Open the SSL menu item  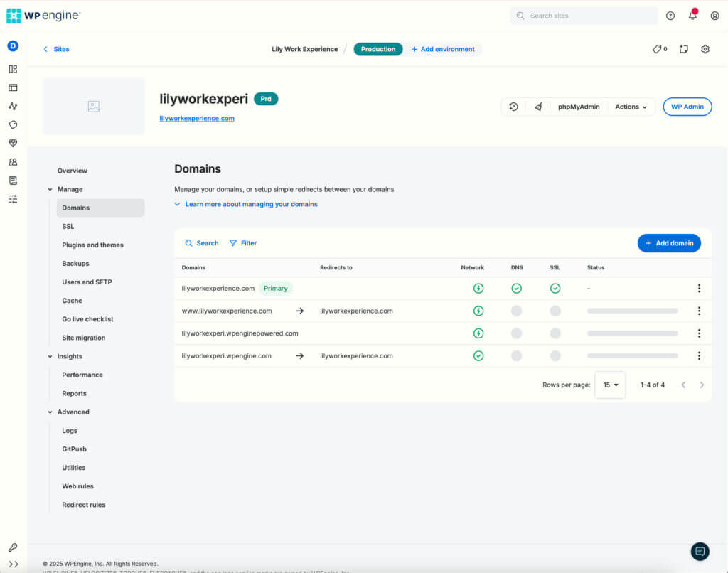click(x=68, y=227)
